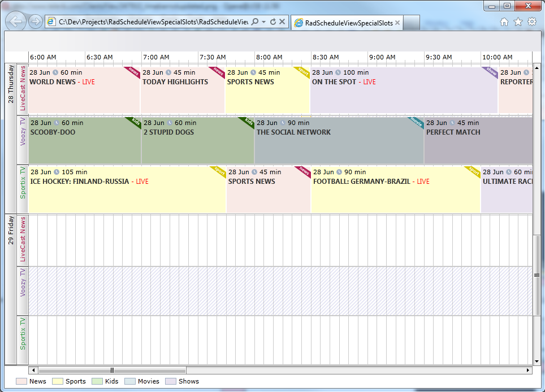Click the News legend color swatch
The image size is (545, 392).
[21, 381]
